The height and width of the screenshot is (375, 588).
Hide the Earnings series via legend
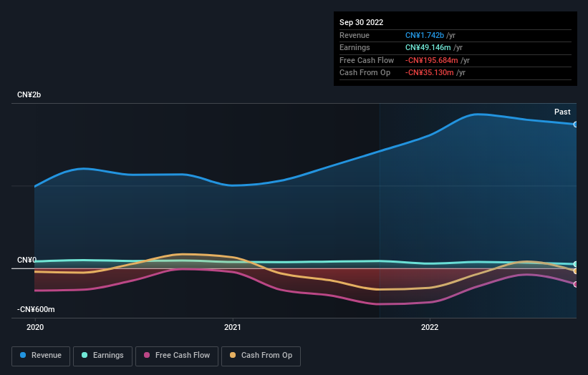click(x=102, y=356)
